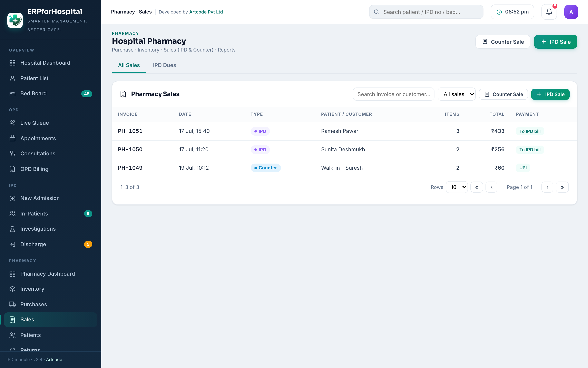
Task: Click the header green IPD Sale button
Action: click(x=556, y=42)
